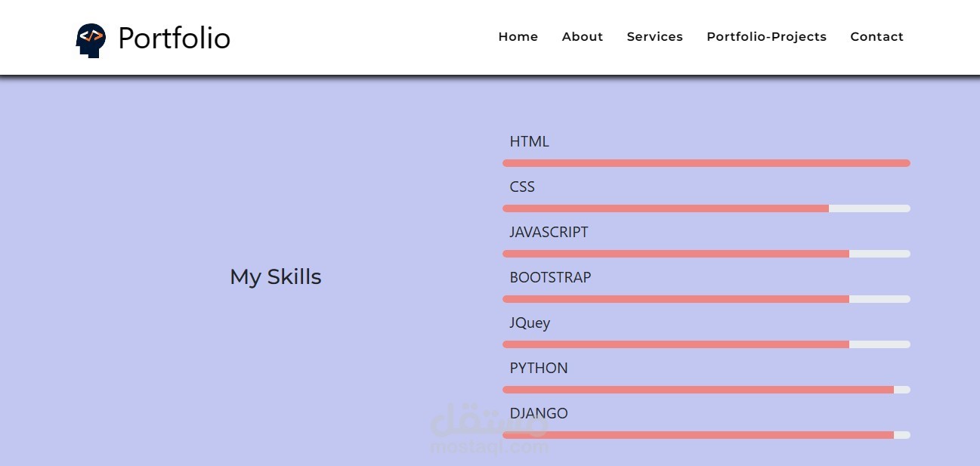Open the Contact navigation link
The width and height of the screenshot is (980, 466).
pos(876,36)
